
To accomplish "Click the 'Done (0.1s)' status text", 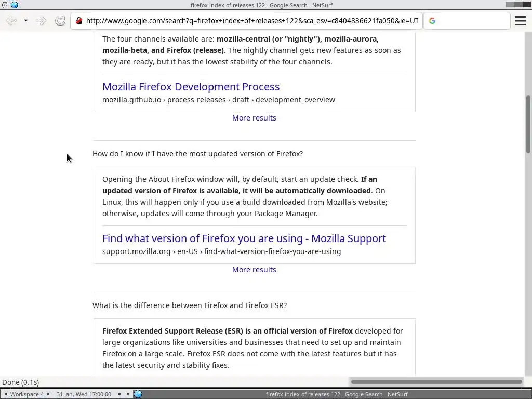I will [21, 382].
